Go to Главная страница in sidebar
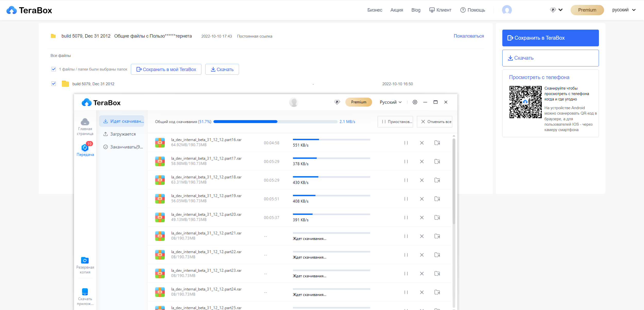Screen dimensions: 644x310 [x=85, y=127]
